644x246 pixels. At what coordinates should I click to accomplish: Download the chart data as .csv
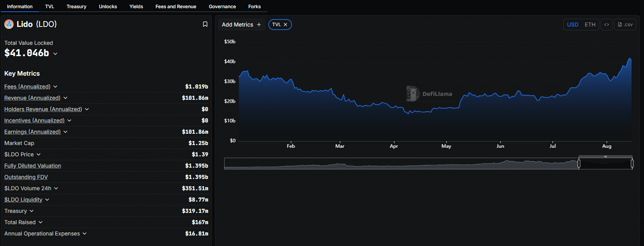(625, 25)
